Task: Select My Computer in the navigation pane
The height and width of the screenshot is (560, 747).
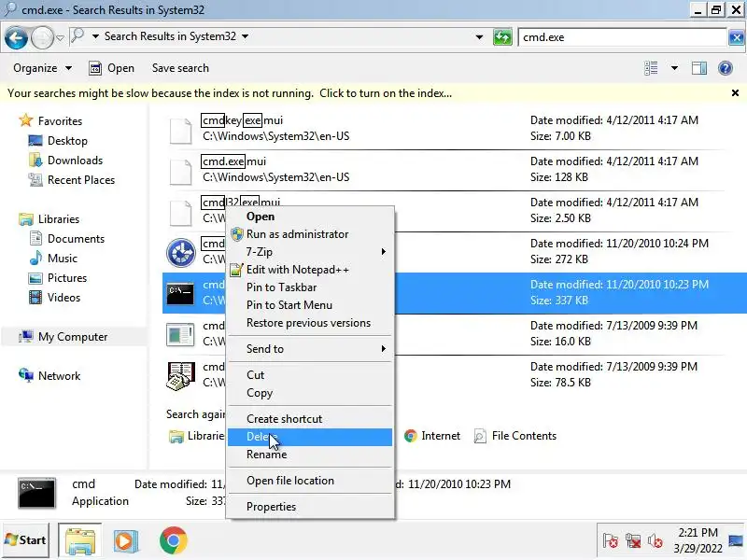Action: click(63, 337)
